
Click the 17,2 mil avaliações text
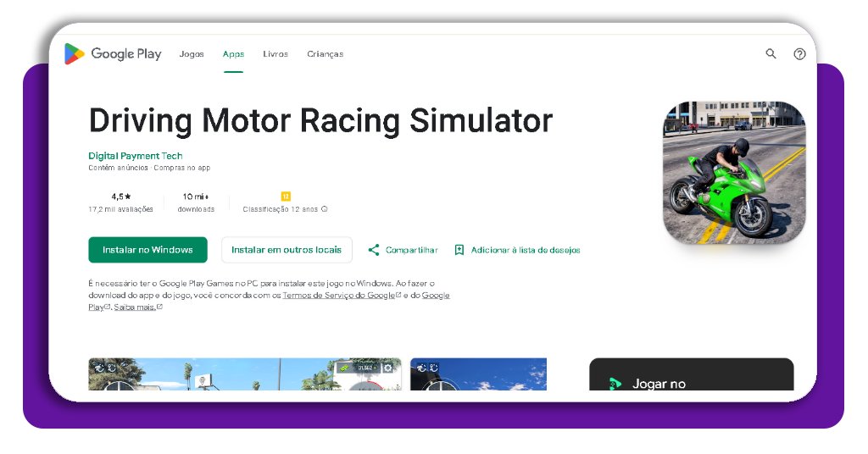[120, 209]
